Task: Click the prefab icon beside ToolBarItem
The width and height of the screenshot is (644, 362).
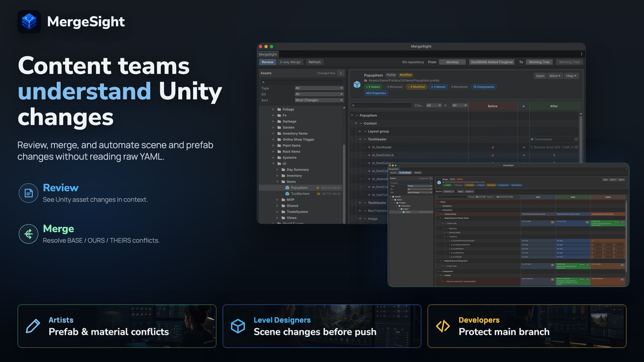Action: click(288, 194)
